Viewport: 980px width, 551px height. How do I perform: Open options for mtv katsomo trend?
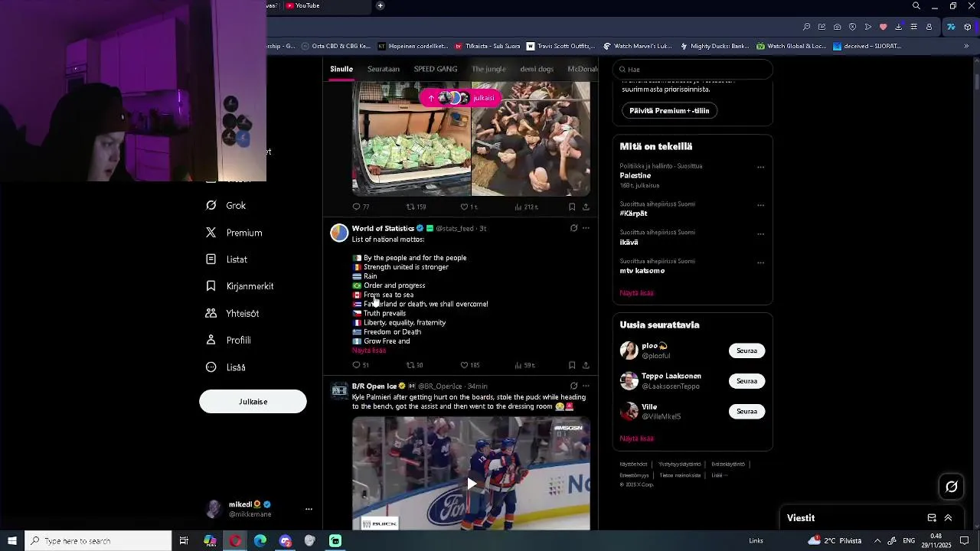tap(760, 262)
